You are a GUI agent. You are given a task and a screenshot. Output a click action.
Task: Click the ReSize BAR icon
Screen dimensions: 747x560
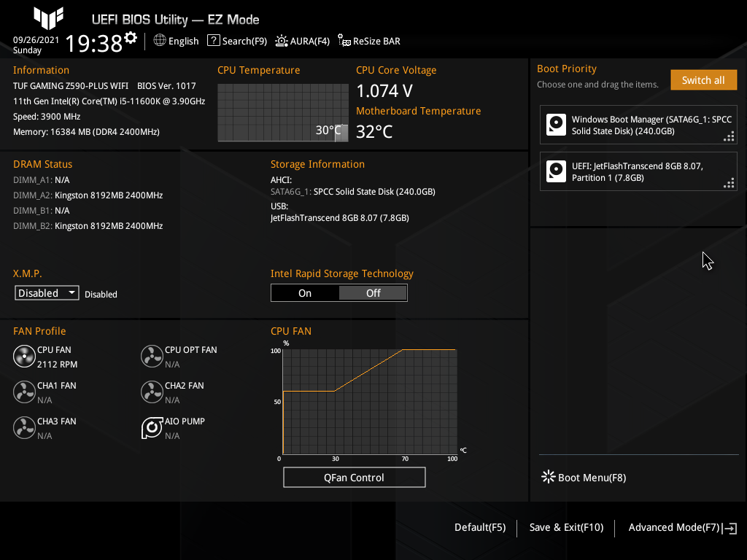[x=343, y=42]
